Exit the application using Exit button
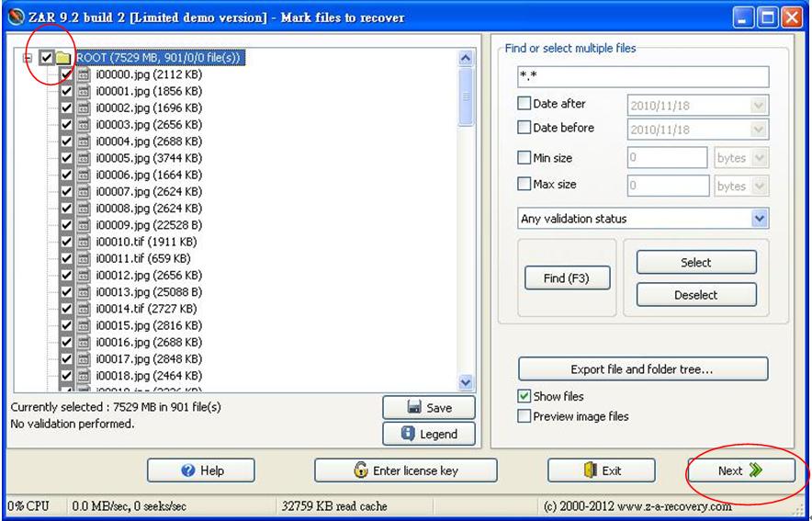 pyautogui.click(x=602, y=470)
